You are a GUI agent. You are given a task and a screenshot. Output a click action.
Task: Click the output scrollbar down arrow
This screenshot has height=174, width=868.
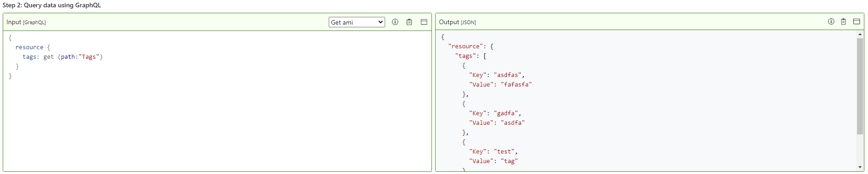tap(860, 167)
